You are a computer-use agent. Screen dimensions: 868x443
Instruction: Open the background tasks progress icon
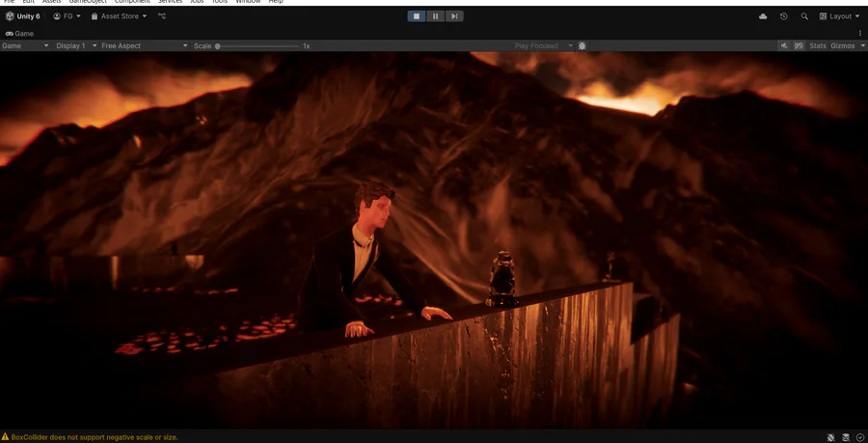tap(859, 437)
